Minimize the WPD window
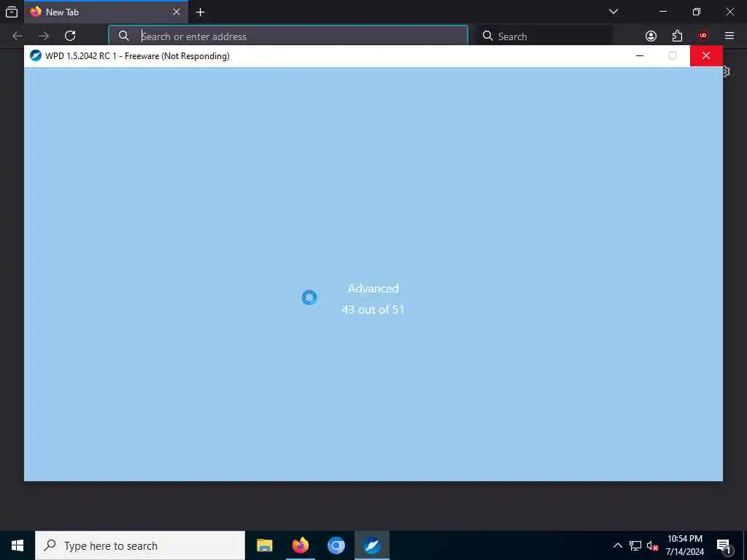Image resolution: width=747 pixels, height=560 pixels. [640, 55]
